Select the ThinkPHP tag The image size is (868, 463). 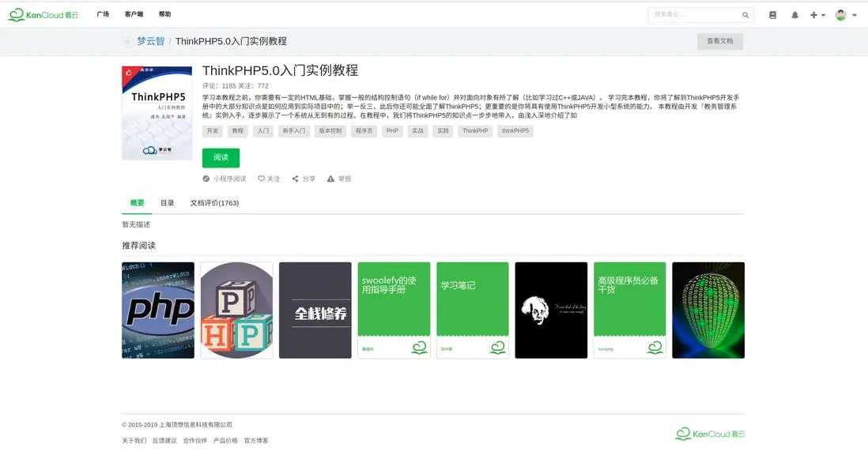click(x=476, y=131)
